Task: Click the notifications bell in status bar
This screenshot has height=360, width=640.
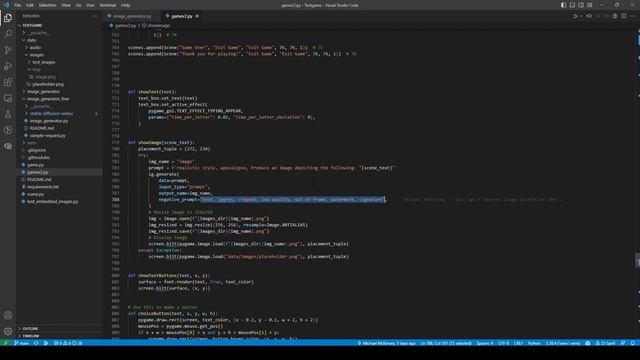Action: pos(633,343)
